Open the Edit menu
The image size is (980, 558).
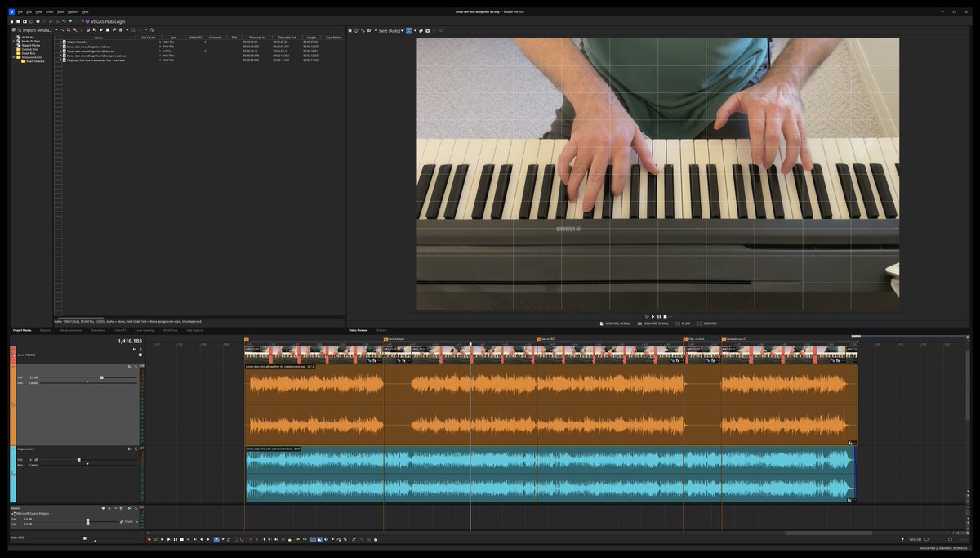pyautogui.click(x=29, y=12)
